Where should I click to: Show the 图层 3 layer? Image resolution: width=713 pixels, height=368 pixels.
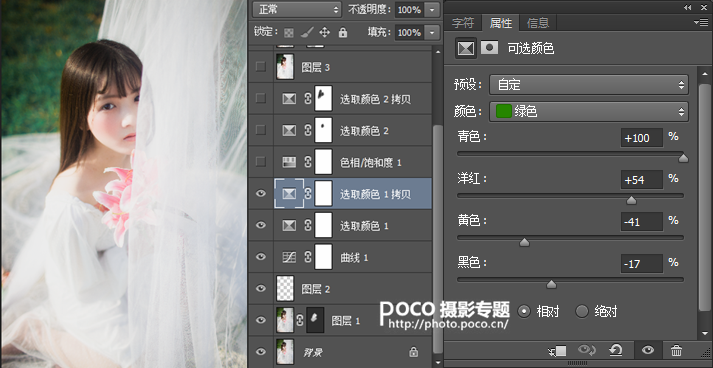(x=261, y=67)
